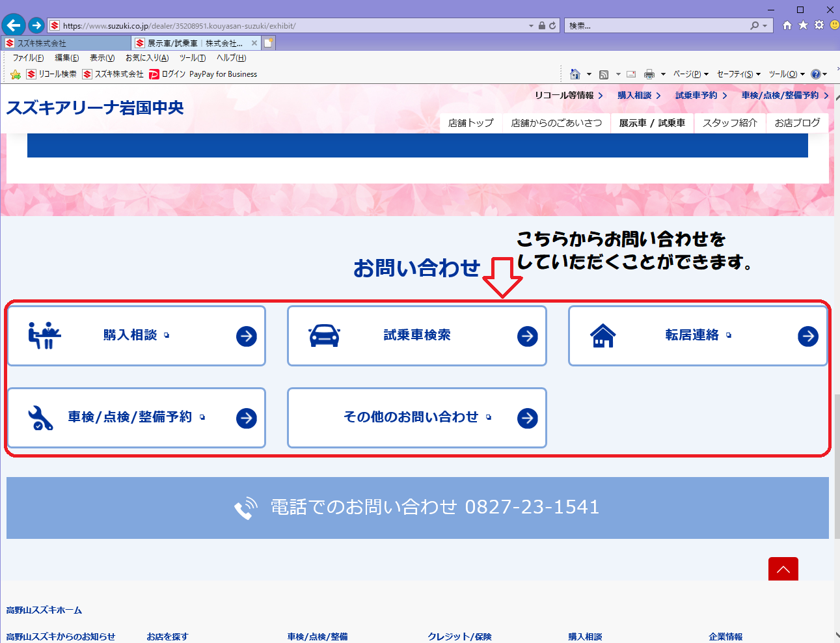Open the 試乗車予約 header link
The image size is (840, 643).
tap(701, 96)
